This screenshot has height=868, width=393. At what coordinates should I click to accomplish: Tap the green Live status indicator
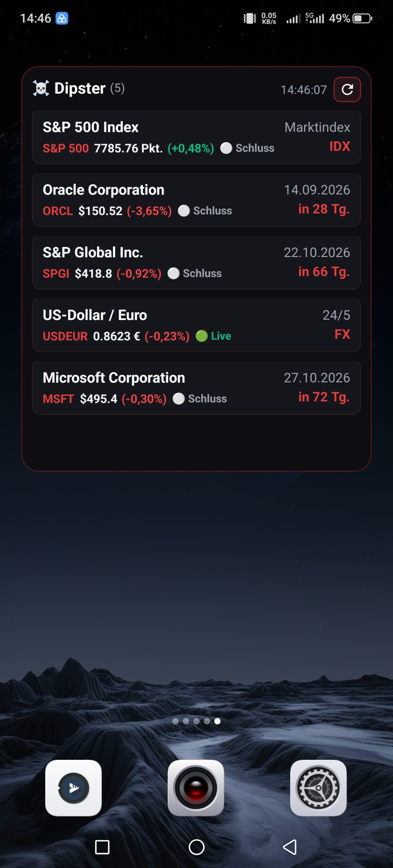tap(213, 336)
